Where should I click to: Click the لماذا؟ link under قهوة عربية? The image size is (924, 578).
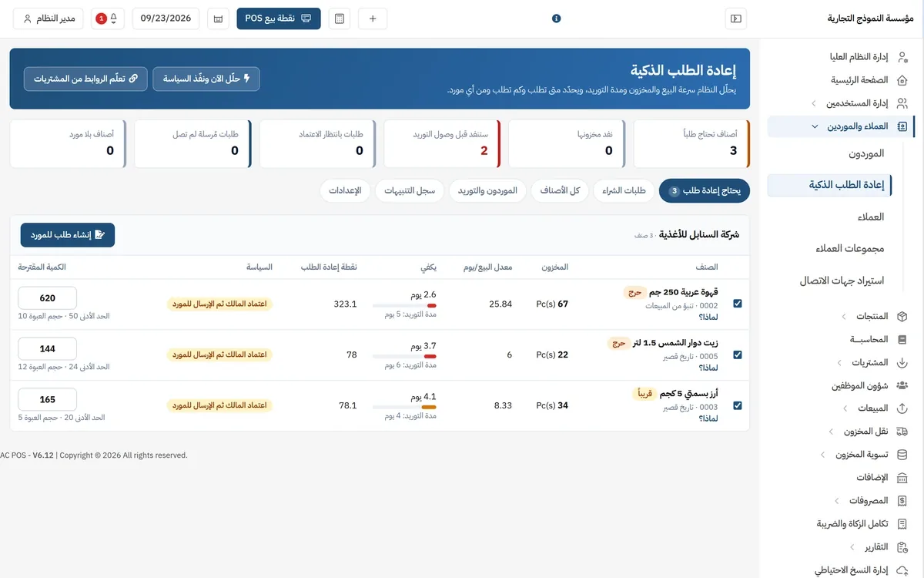[x=708, y=316]
